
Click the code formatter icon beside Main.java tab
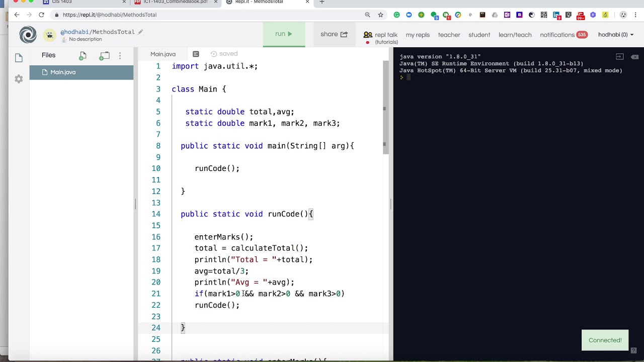pyautogui.click(x=196, y=54)
